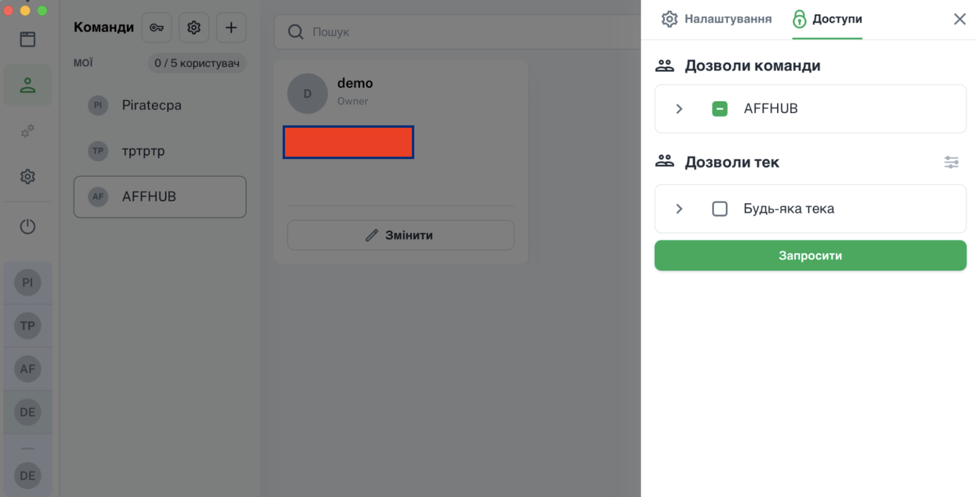Click the key icon next to Команди
The image size is (980, 497).
156,27
